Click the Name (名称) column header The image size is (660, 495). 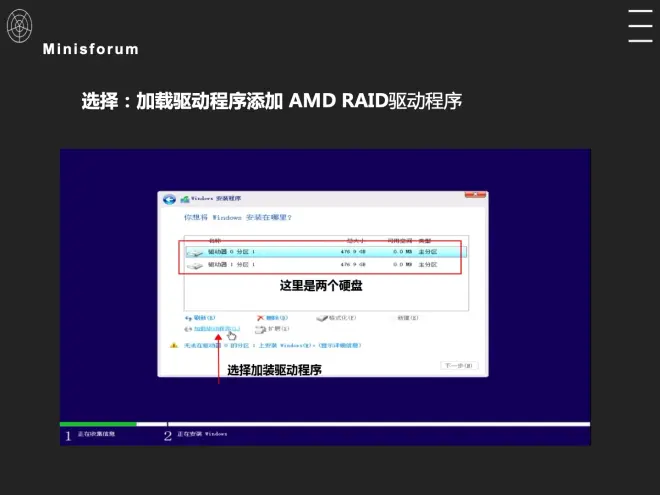pyautogui.click(x=215, y=241)
